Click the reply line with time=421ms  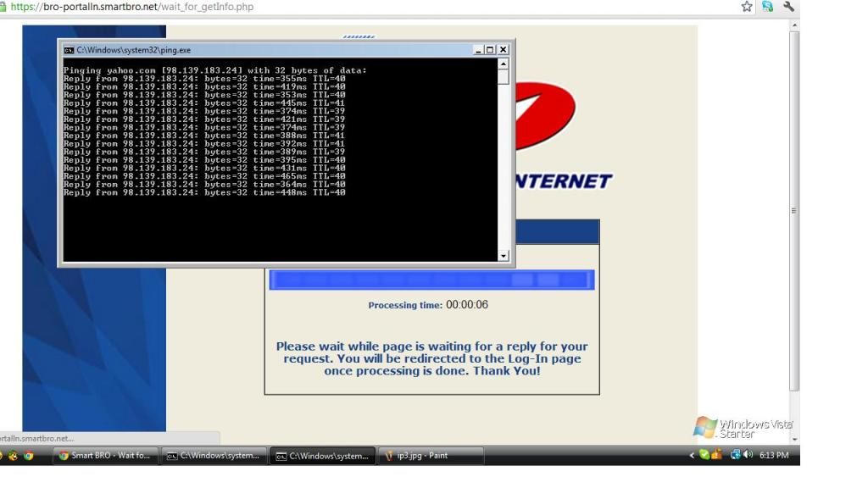pos(204,119)
